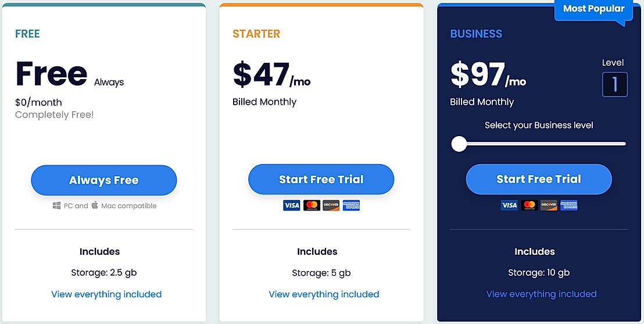Image resolution: width=644 pixels, height=324 pixels.
Task: Click the Mastercard icon under Business plan
Action: 529,205
